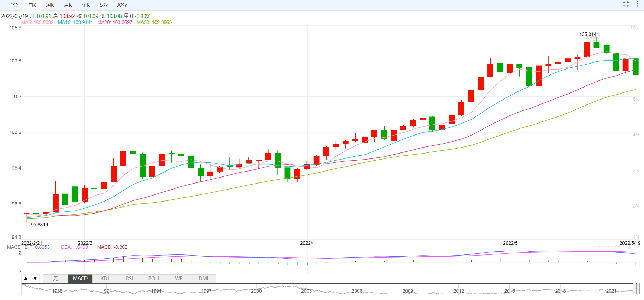Click the right handle of the range slider
Image resolution: width=644 pixels, height=300 pixels.
point(638,289)
